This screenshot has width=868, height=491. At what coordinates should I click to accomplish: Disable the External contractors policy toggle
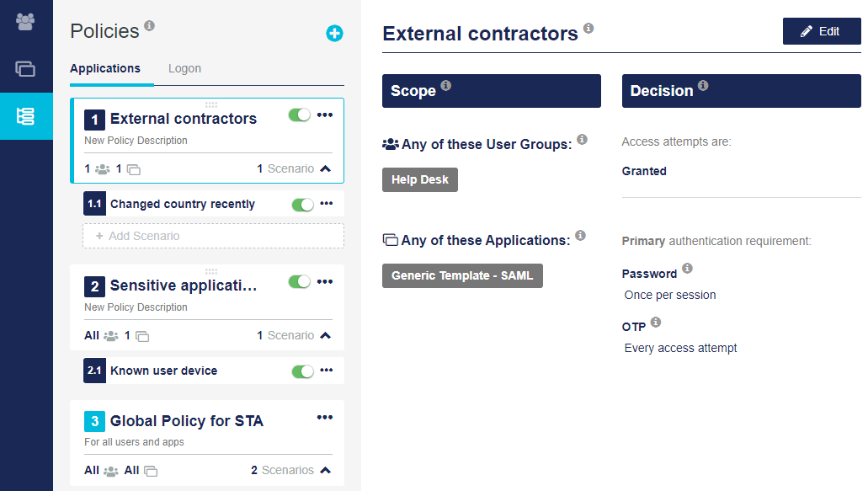point(300,115)
